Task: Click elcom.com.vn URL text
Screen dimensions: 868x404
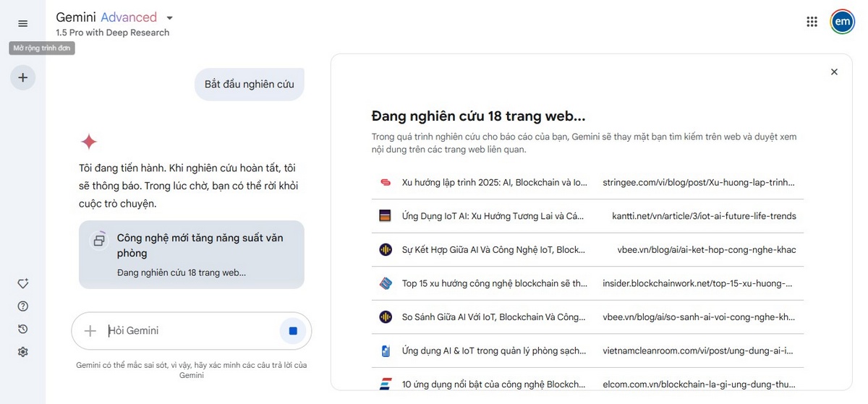Action: click(x=699, y=384)
